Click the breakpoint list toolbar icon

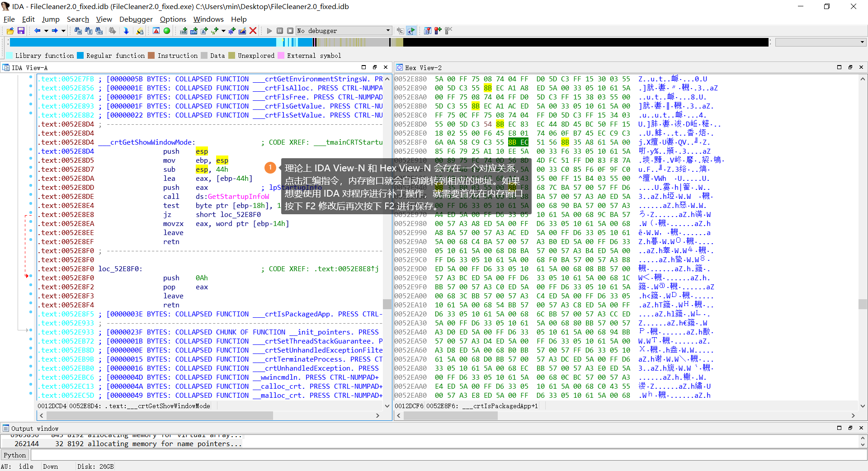tap(427, 31)
